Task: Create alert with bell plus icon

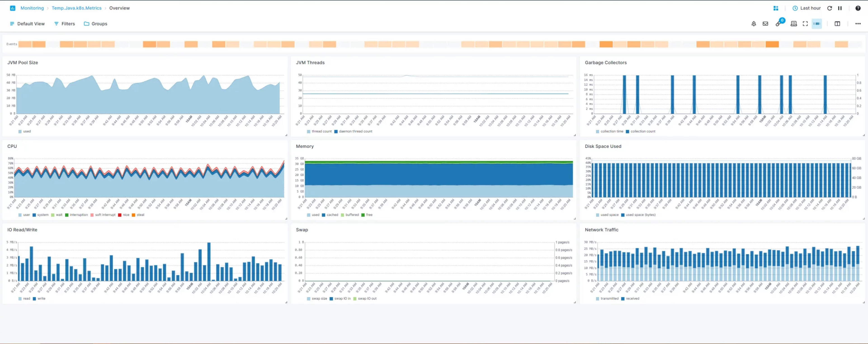Action: (x=754, y=23)
